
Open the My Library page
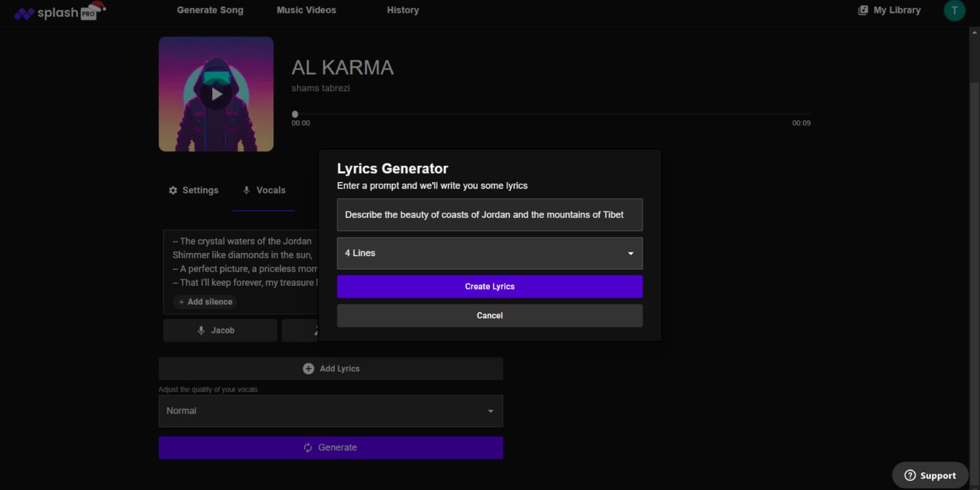pos(890,10)
